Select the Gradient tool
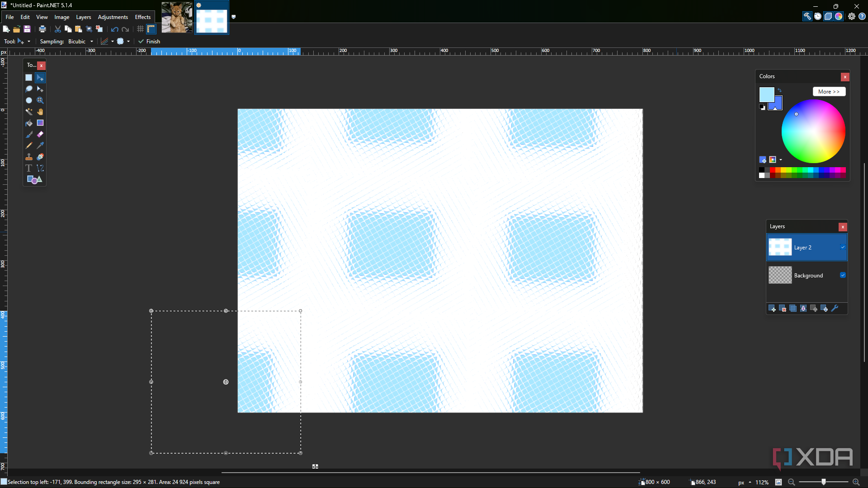868x488 pixels. tap(40, 123)
